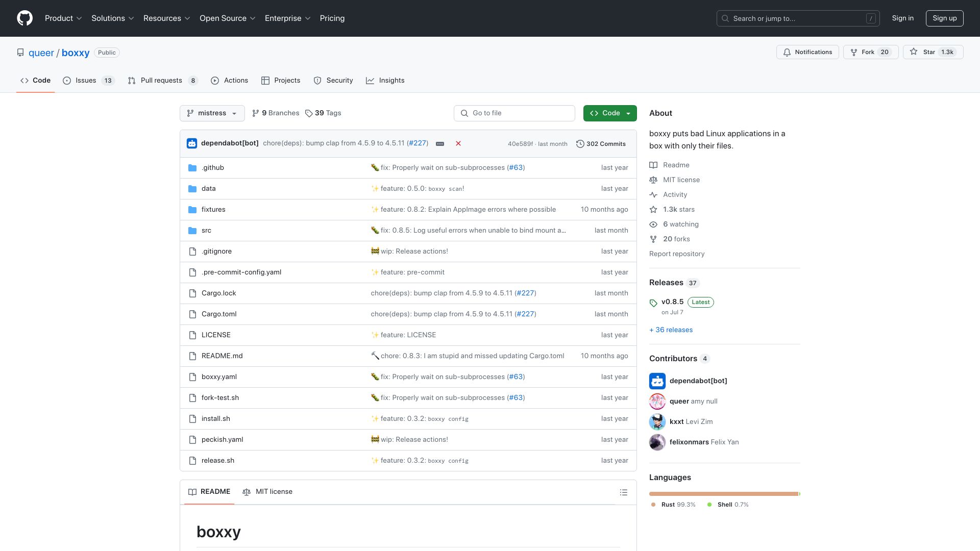Star the boxxy repository
The height and width of the screenshot is (551, 980).
tap(933, 52)
